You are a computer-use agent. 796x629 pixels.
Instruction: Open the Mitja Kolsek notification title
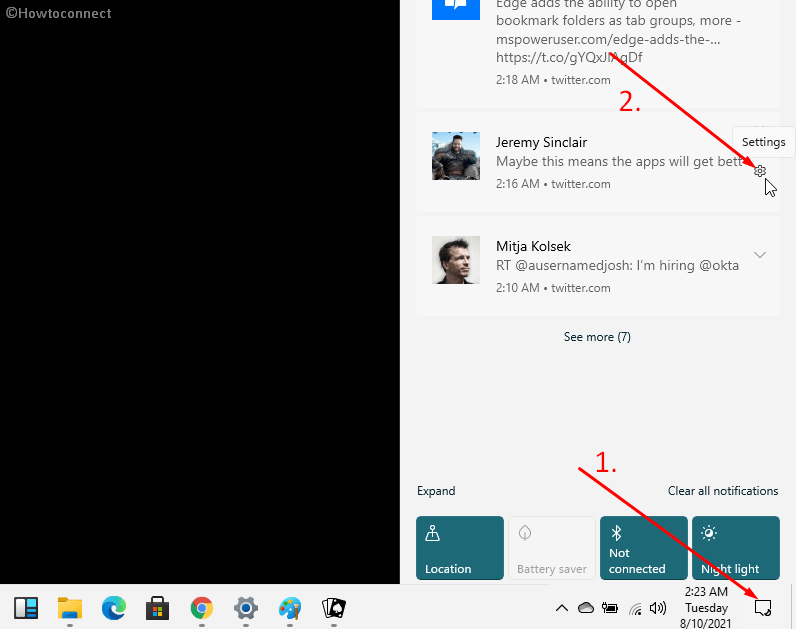[533, 246]
